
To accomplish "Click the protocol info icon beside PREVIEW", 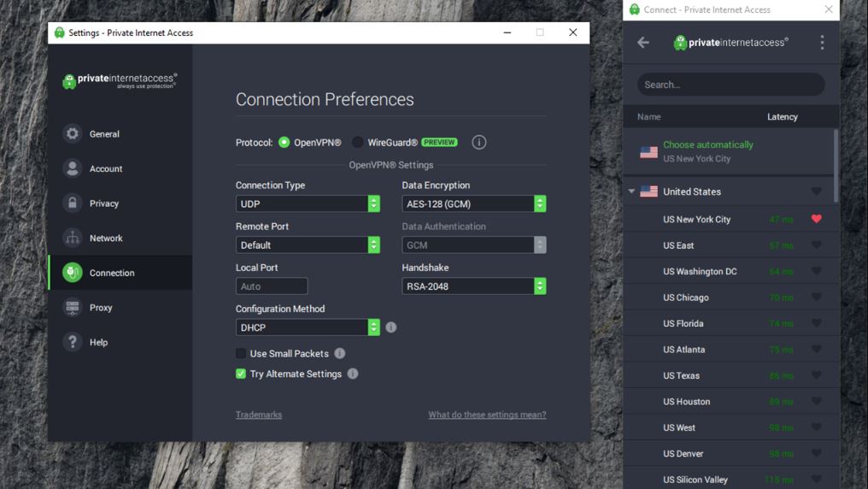I will 478,142.
